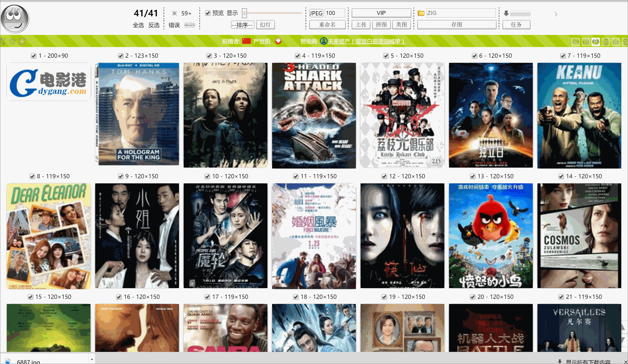Click the ※ symbol beside 59+
628x364 pixels.
[x=174, y=13]
